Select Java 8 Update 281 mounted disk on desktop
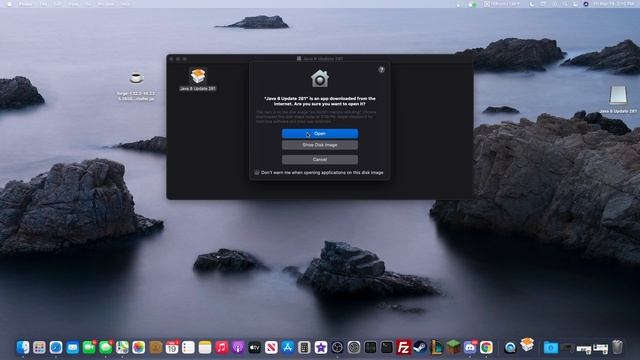Viewport: 640px width, 360px height. [618, 95]
